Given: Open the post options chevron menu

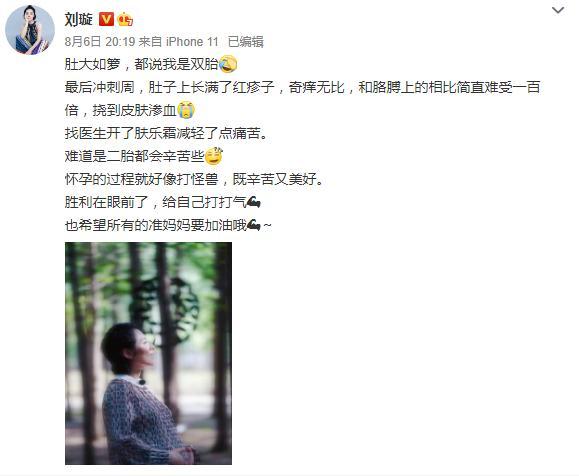Looking at the screenshot, I should (558, 10).
